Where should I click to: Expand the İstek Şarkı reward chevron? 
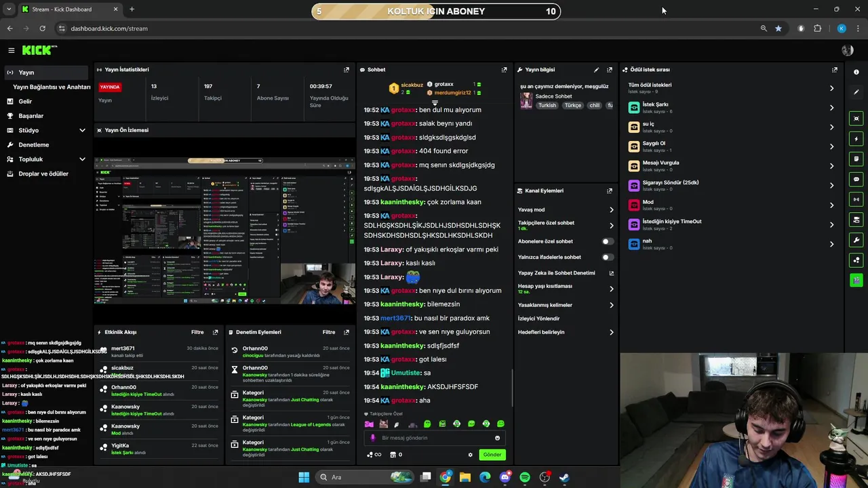[831, 108]
